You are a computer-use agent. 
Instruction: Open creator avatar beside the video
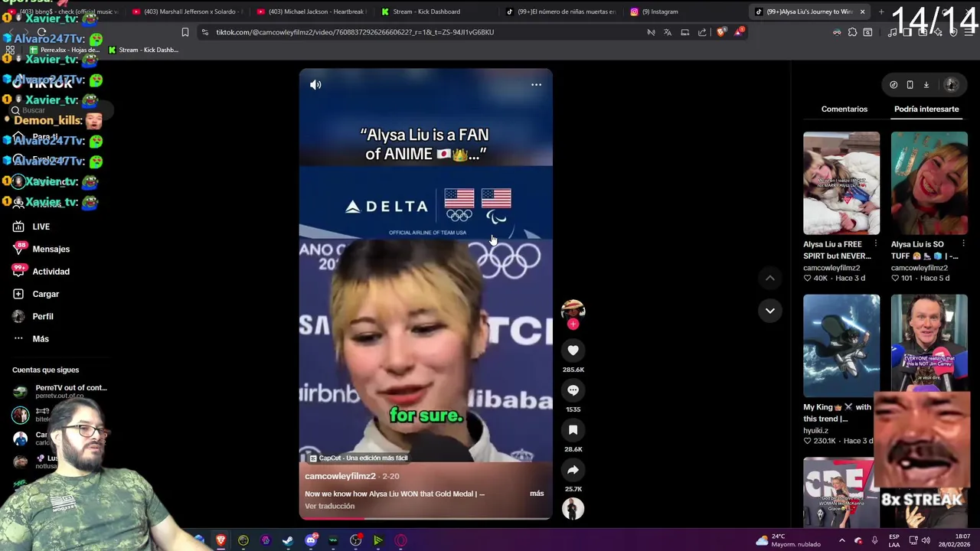coord(573,309)
